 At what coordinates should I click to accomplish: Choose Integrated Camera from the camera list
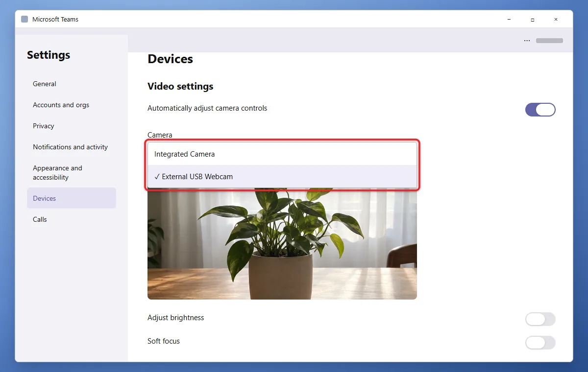282,154
